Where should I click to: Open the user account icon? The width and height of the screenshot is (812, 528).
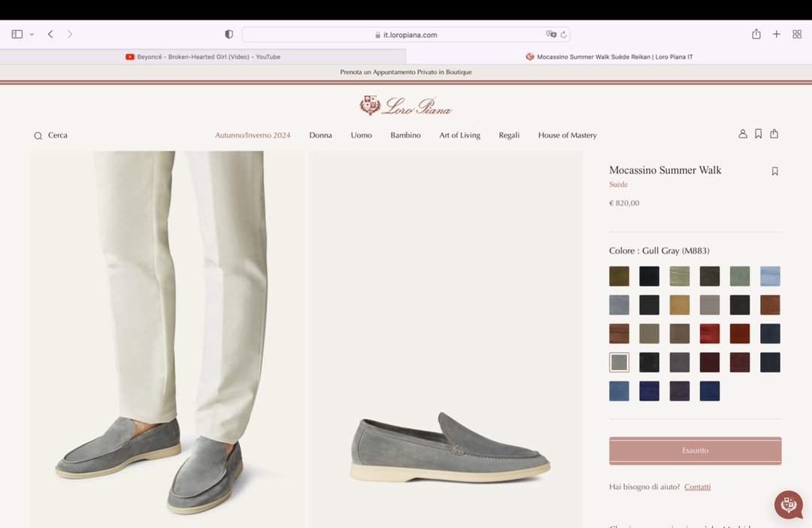click(x=743, y=134)
